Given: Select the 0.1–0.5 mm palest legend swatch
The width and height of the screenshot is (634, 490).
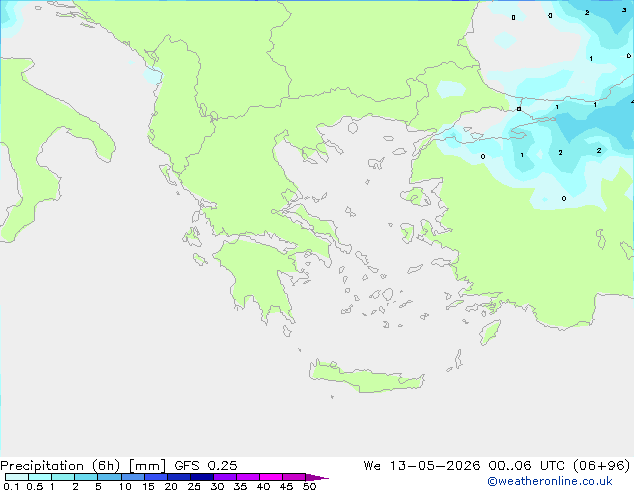Looking at the screenshot, I should (17, 477).
